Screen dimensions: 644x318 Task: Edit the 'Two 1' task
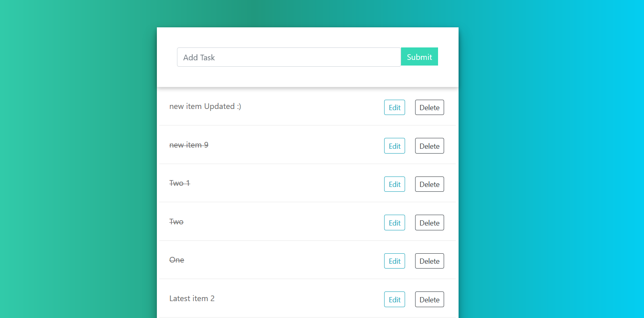[x=394, y=184]
